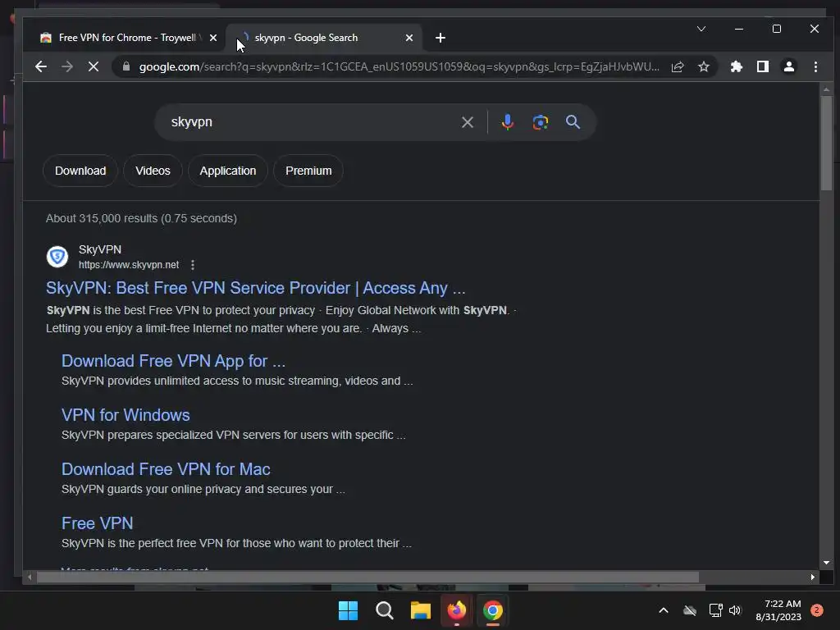Close the skyvpn Google Search tab
This screenshot has height=630, width=840.
click(x=409, y=38)
